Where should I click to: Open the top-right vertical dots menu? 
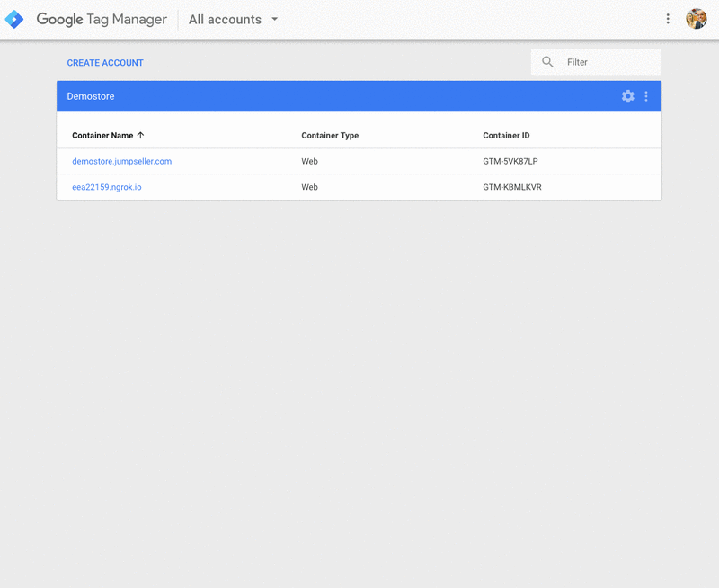(668, 19)
